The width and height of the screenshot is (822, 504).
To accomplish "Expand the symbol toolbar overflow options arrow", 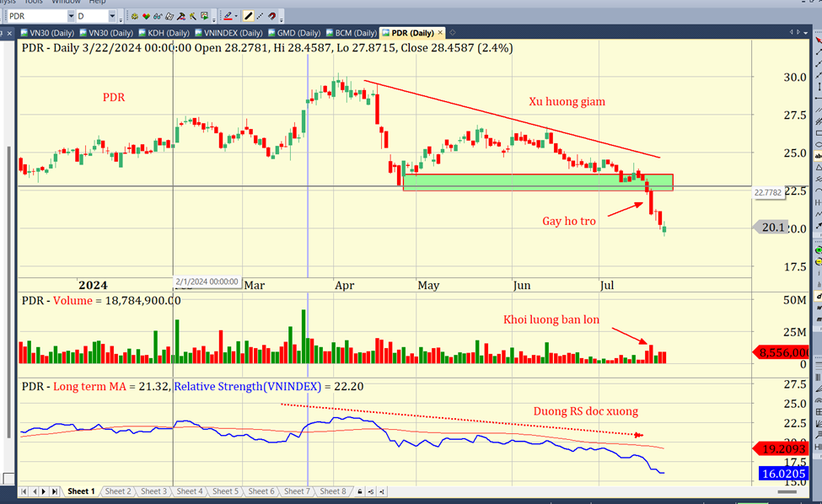I will point(121,20).
